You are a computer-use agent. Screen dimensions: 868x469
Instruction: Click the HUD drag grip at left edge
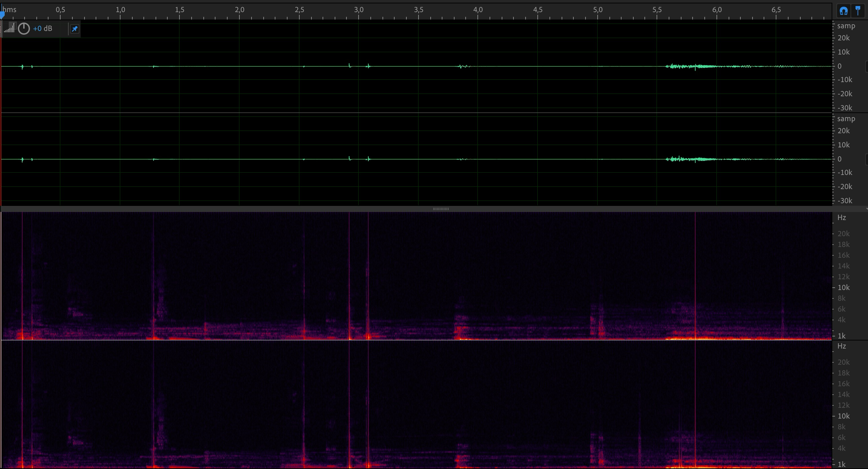[x=2, y=29]
